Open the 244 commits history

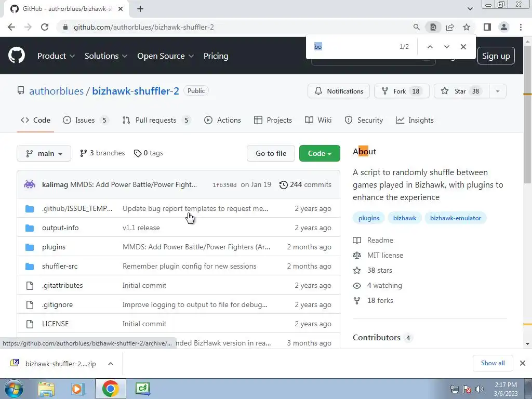click(x=305, y=184)
